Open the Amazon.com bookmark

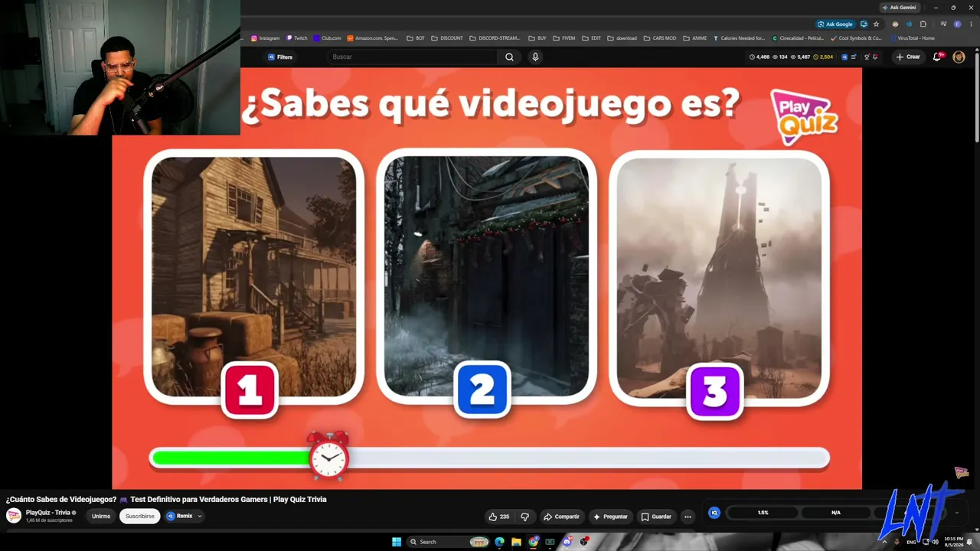click(x=373, y=38)
